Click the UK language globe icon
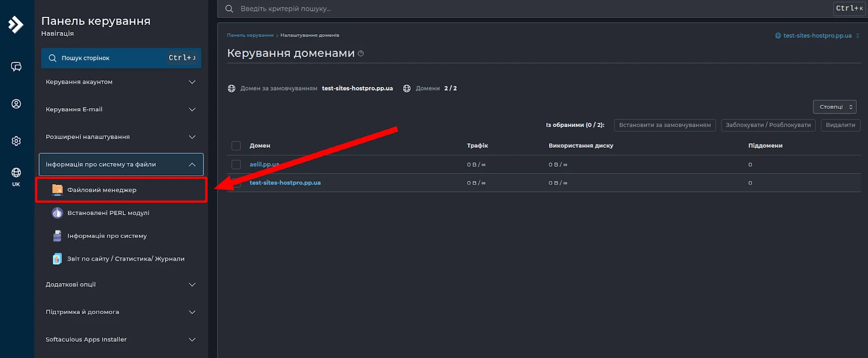 [16, 173]
